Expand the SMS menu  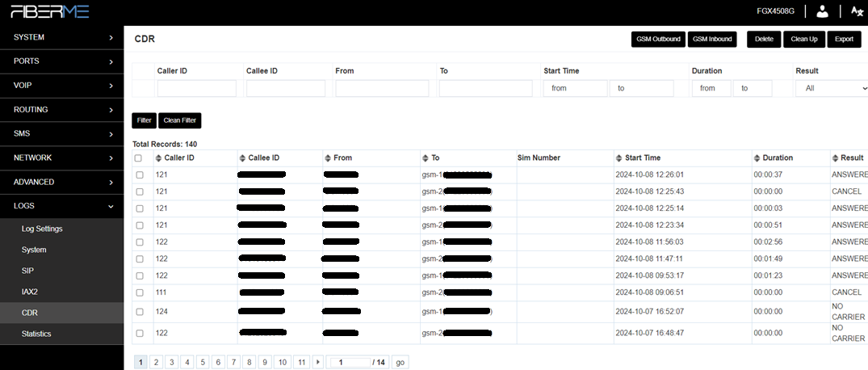[61, 134]
